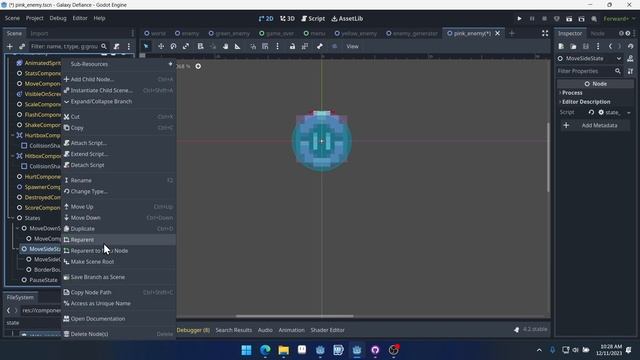Switch to the 3D workspace
This screenshot has height=360, width=640.
click(287, 19)
